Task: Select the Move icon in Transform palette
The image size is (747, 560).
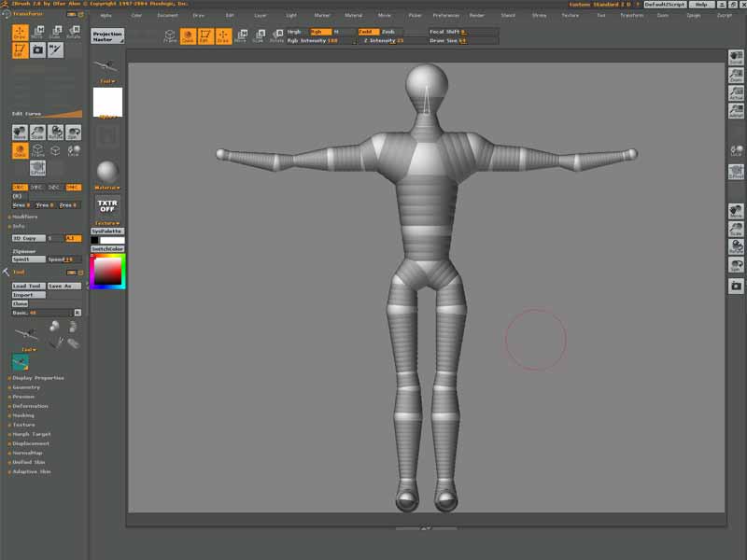Action: [x=37, y=34]
